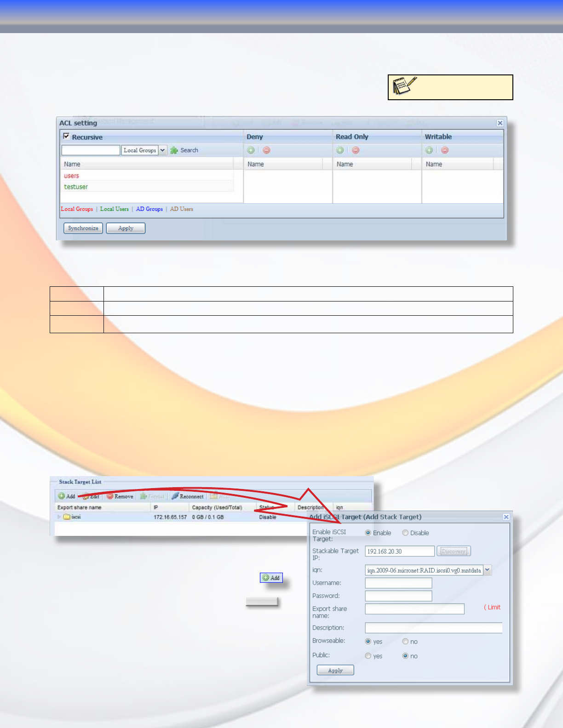Click the red remove icon under Read Only
563x728 pixels.
[356, 150]
